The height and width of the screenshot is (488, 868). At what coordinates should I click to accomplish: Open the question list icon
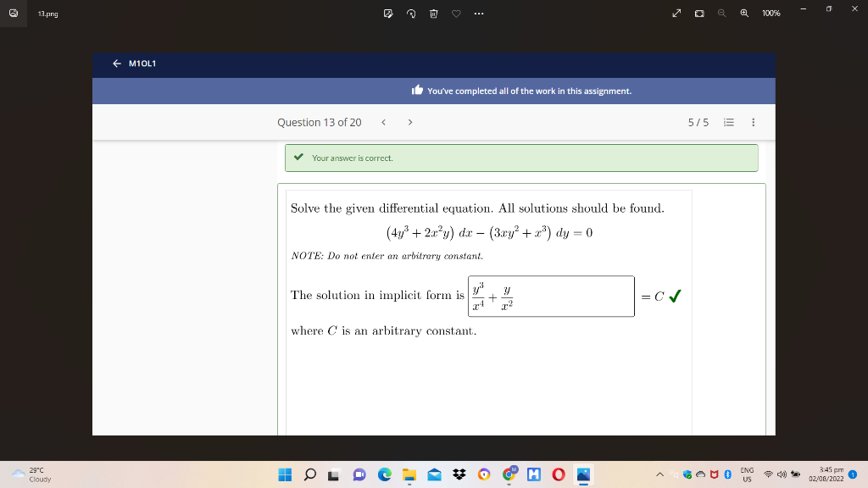[x=729, y=122]
